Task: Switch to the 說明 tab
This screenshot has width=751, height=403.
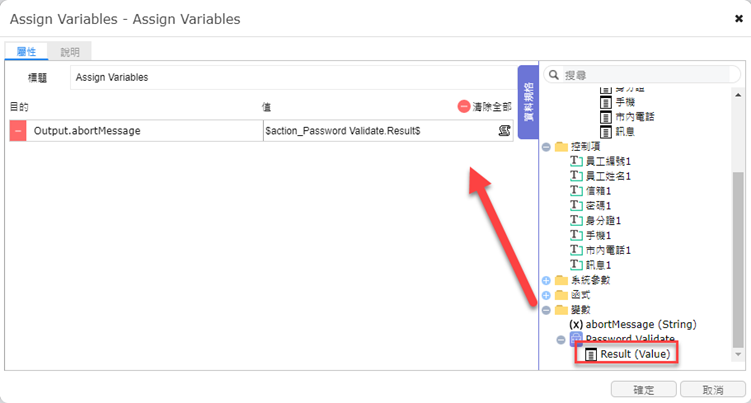Action: click(70, 51)
